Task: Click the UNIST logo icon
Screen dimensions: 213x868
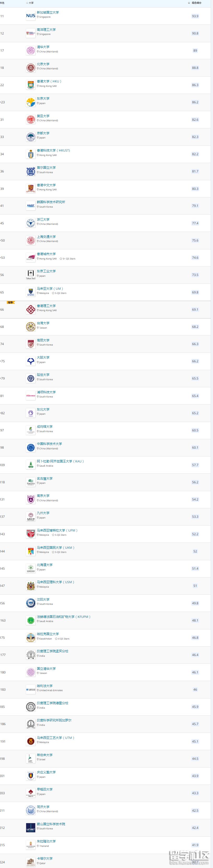Action: [31, 828]
